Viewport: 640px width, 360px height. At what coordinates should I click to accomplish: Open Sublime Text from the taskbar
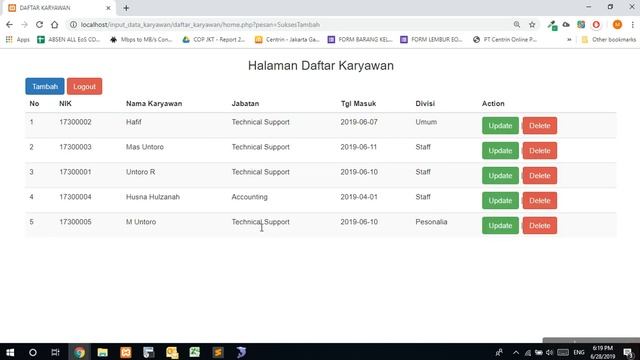tap(218, 352)
